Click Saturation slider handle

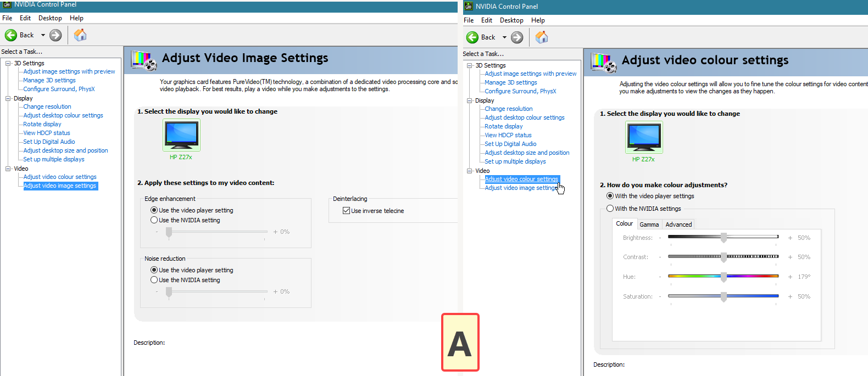[724, 296]
